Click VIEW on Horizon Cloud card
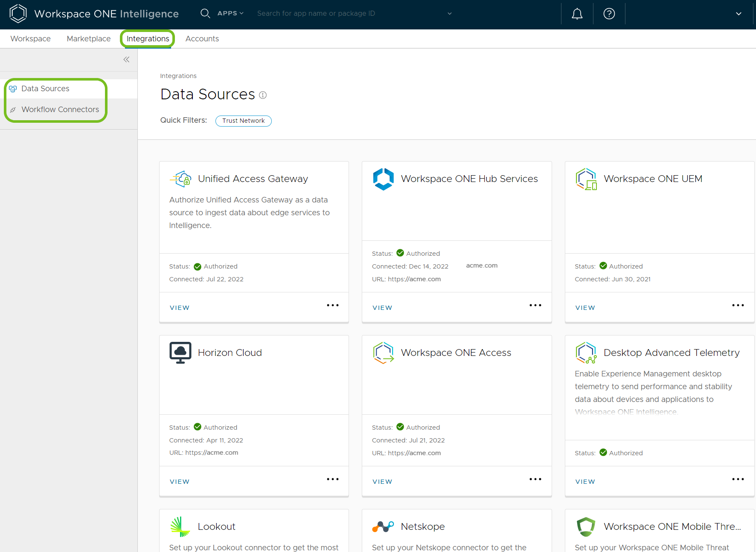Viewport: 756px width, 552px height. [x=180, y=482]
